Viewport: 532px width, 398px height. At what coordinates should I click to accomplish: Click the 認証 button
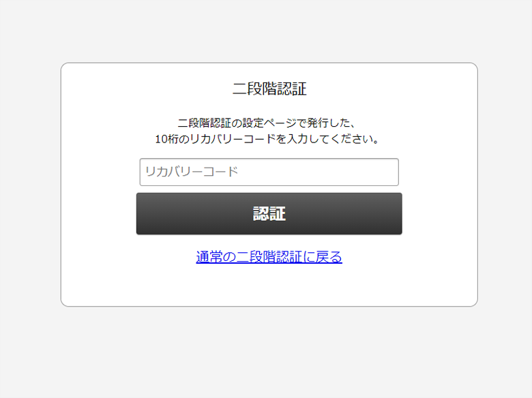click(x=269, y=213)
